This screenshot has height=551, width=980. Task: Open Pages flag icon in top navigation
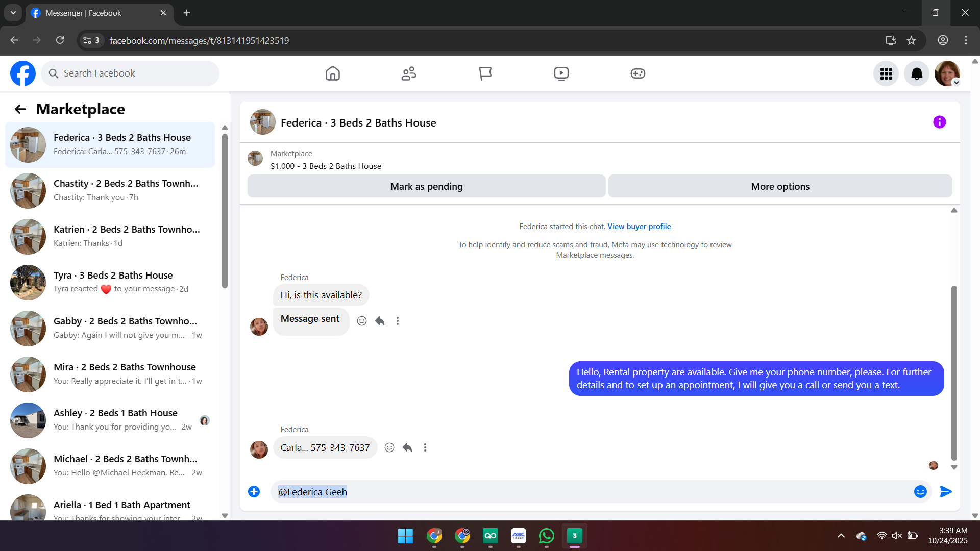coord(485,73)
